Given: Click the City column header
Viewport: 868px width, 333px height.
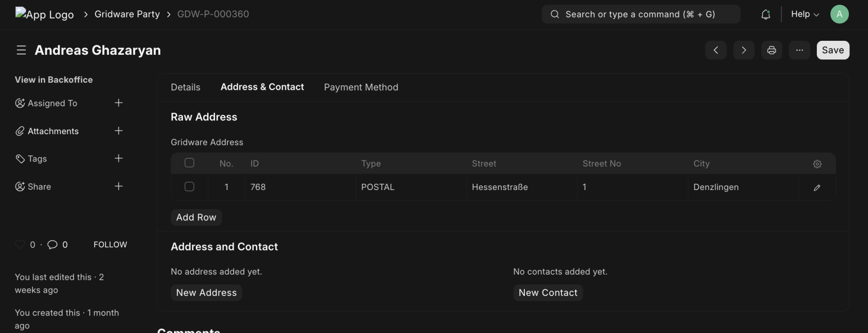Looking at the screenshot, I should (x=702, y=164).
